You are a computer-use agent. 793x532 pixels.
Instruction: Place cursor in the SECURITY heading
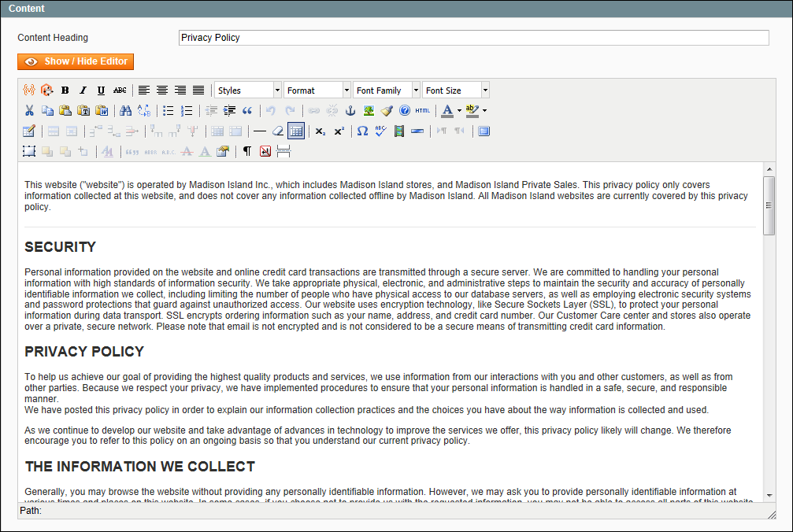(60, 247)
